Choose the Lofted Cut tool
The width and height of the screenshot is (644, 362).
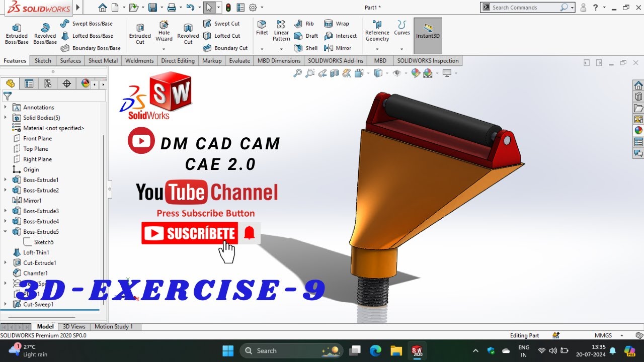[x=221, y=36]
